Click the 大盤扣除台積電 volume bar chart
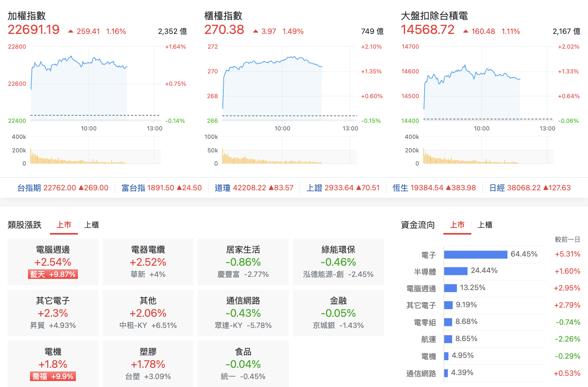Image resolution: width=588 pixels, height=387 pixels. tap(488, 150)
